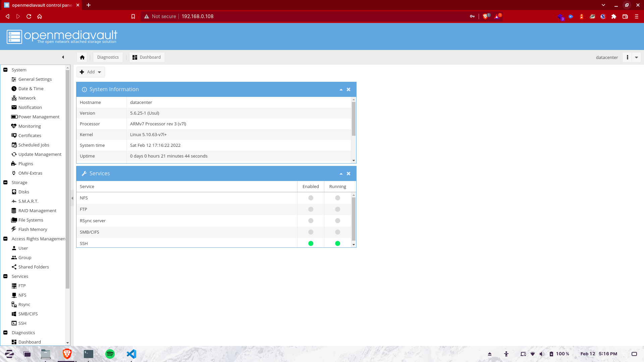Viewport: 644px width, 362px height.
Task: Click the Dashboard breadcrumb tab
Action: [147, 57]
